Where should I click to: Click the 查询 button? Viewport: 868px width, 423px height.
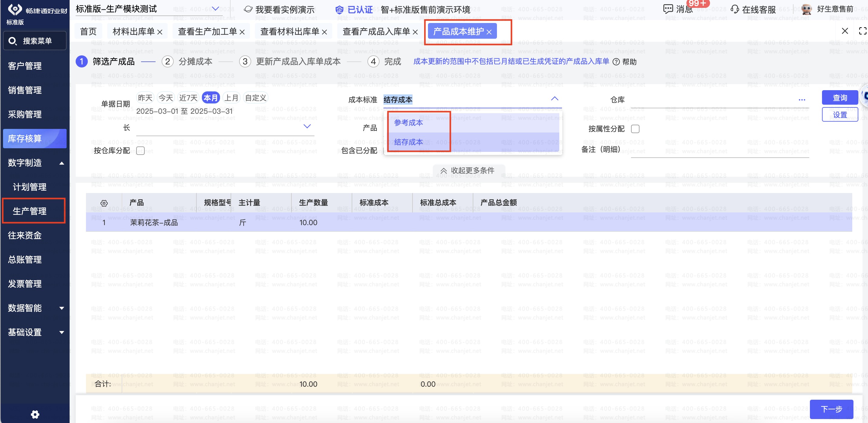(x=840, y=98)
